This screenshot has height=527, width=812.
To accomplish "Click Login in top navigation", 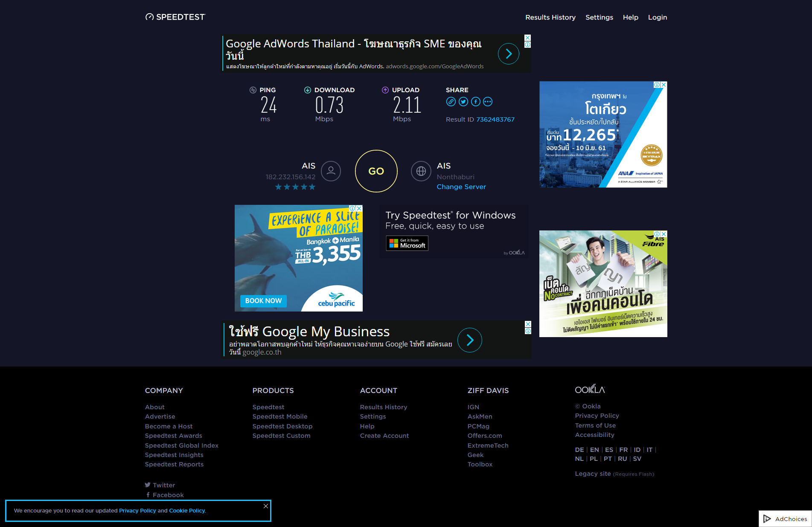I will pyautogui.click(x=657, y=17).
